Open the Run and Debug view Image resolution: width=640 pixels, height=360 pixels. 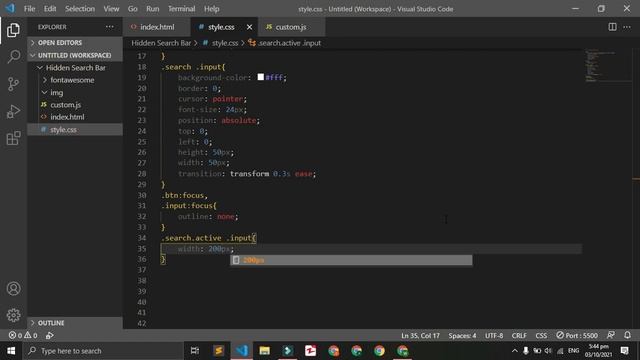pos(13,111)
